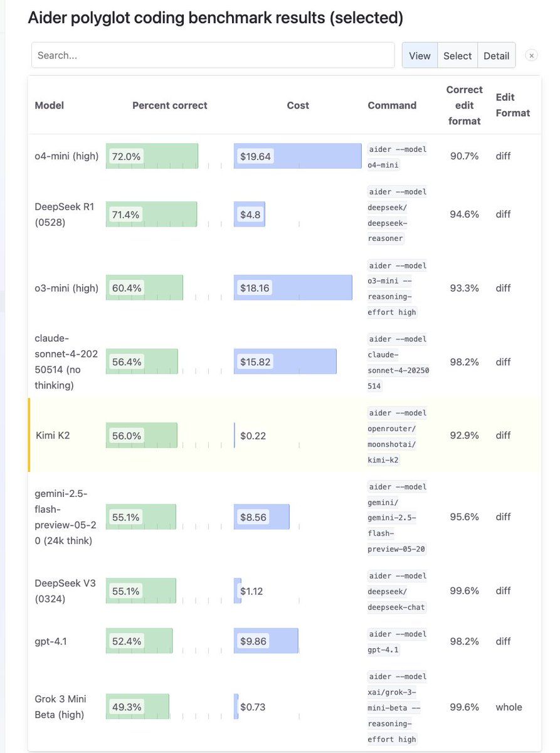
Task: Select the View mode button
Action: point(420,55)
